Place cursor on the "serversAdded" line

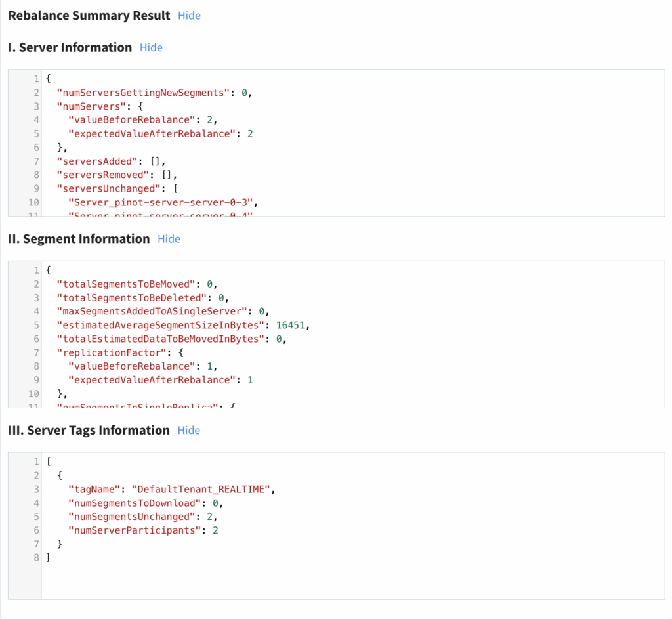pos(97,161)
